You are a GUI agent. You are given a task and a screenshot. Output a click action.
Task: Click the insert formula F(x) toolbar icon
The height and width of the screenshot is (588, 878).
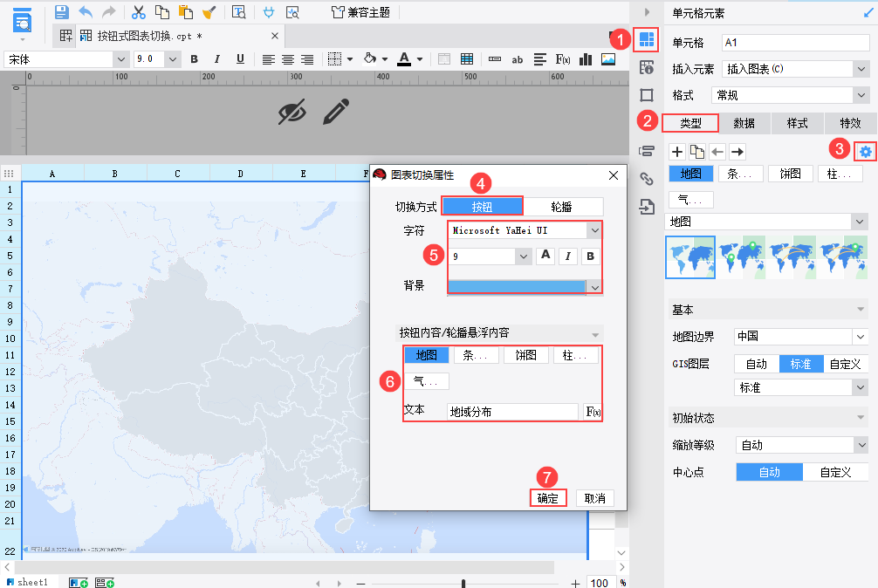pyautogui.click(x=563, y=59)
